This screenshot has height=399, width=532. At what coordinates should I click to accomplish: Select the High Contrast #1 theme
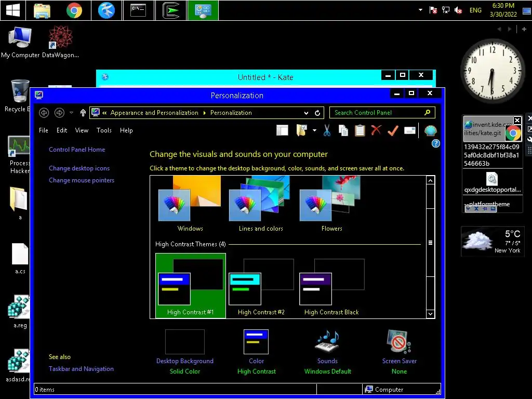tap(190, 286)
